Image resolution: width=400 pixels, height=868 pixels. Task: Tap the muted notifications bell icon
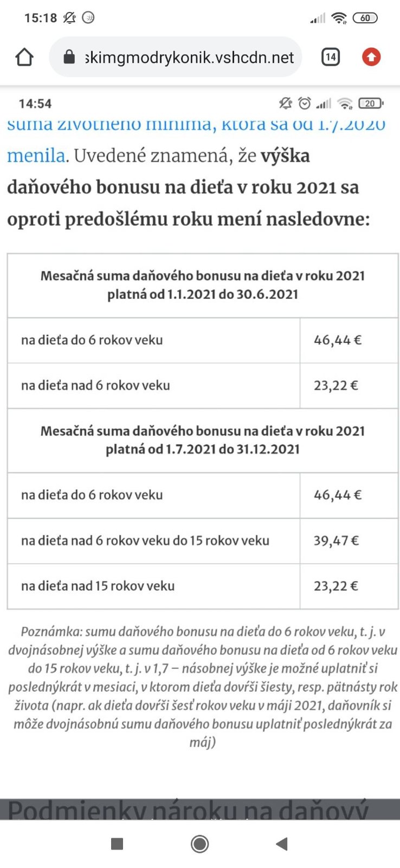tap(69, 18)
